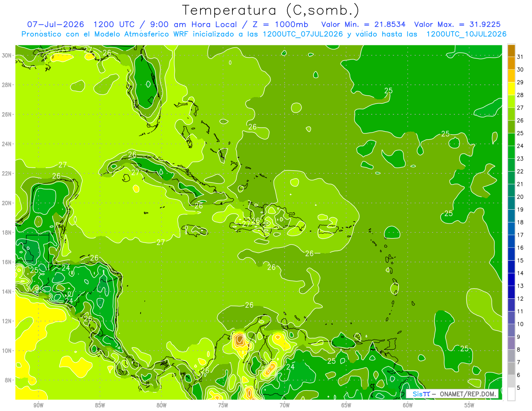Click the '24N' latitude axis label
This screenshot has height=411, width=532.
tap(7, 144)
